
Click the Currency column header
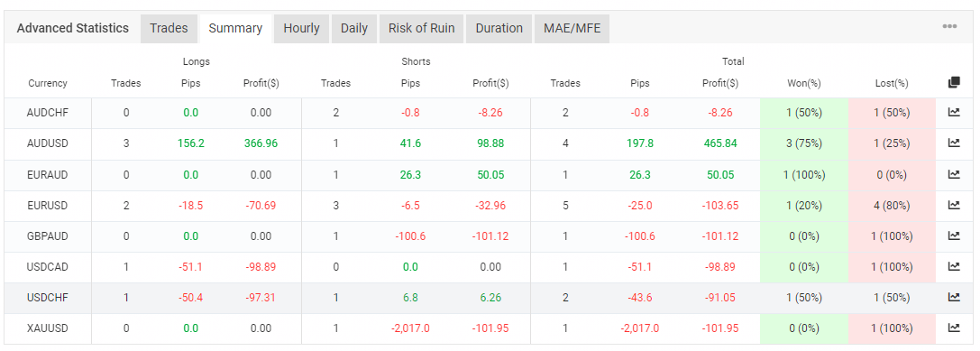point(48,83)
